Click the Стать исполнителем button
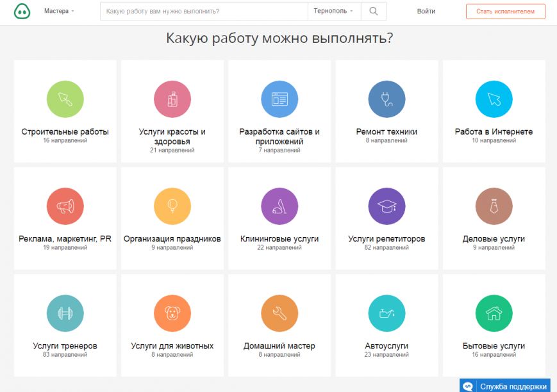Screen dimensions: 557x392 tap(505, 12)
